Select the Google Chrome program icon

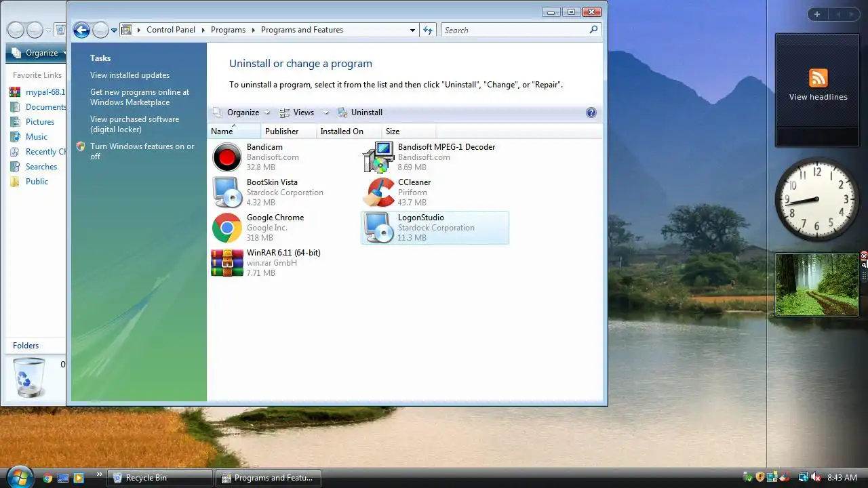coord(226,228)
